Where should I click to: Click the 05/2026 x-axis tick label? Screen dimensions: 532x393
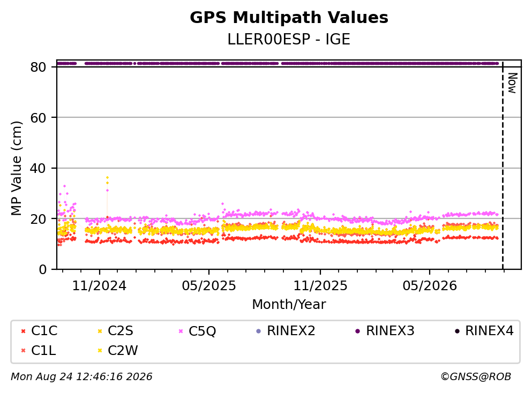430,286
